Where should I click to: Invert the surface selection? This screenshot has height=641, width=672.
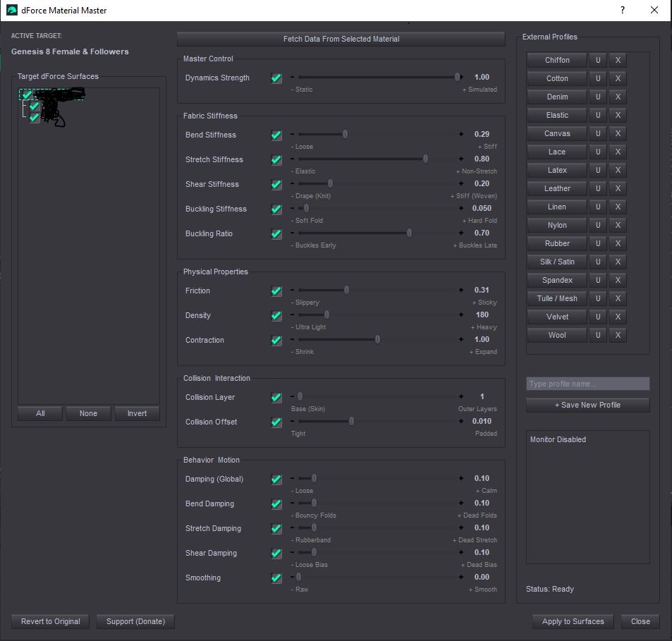[137, 413]
